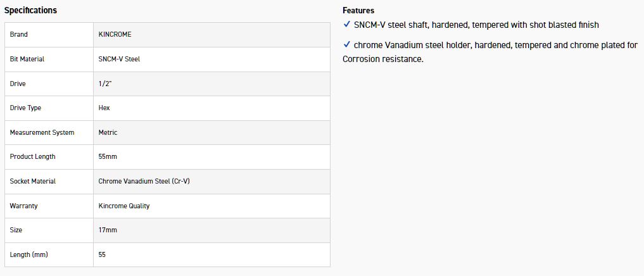Click the Drive Type label
Viewport: 644px width, 276px height.
25,108
